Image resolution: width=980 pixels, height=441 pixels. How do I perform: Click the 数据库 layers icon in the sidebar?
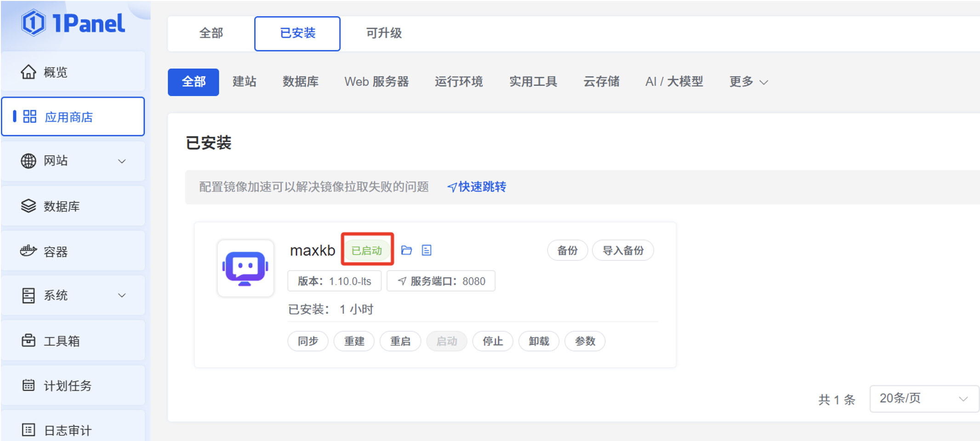point(28,206)
